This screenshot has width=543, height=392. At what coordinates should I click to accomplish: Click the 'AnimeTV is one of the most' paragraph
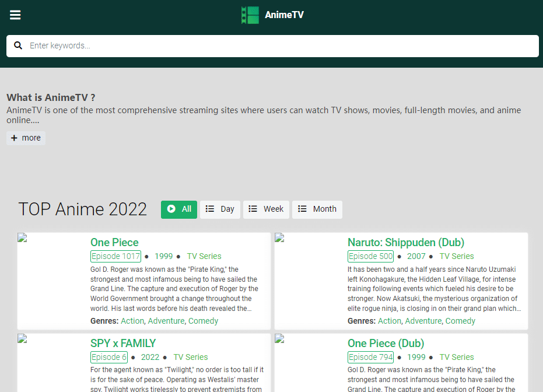(x=264, y=115)
